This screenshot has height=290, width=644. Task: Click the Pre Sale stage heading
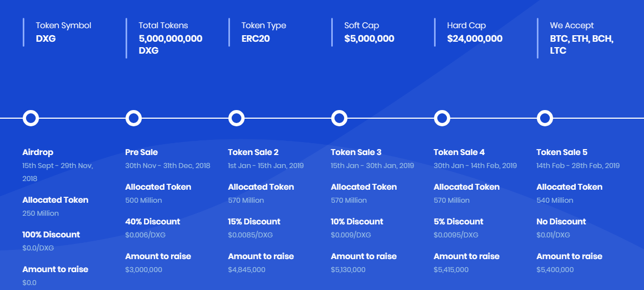[x=141, y=152]
